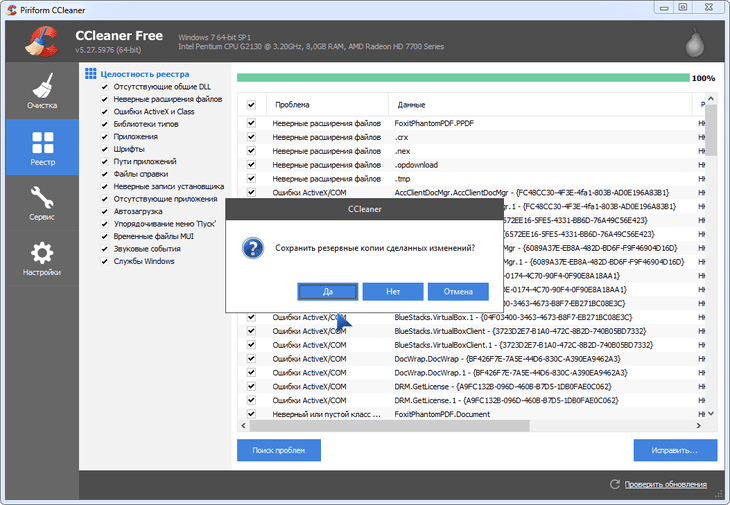Toggle Неверные расширения файлов checkbox in sidebar
Image resolution: width=730 pixels, height=505 pixels.
click(x=105, y=99)
